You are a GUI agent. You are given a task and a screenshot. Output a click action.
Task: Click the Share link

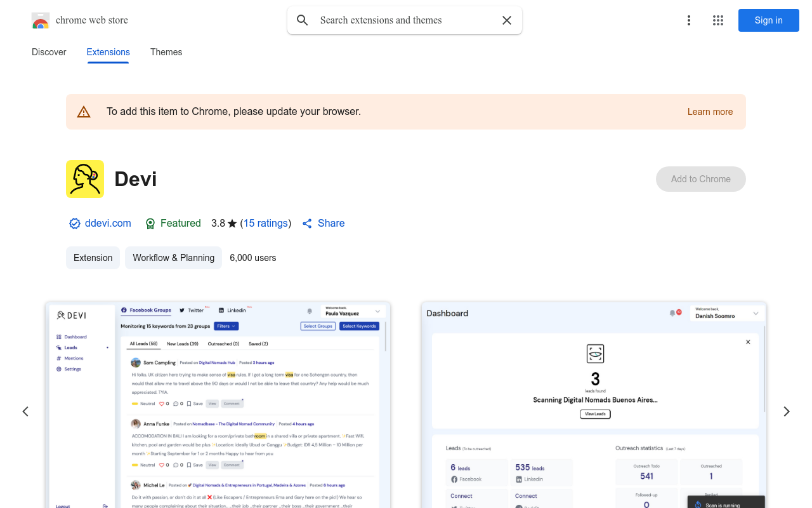[x=331, y=224]
